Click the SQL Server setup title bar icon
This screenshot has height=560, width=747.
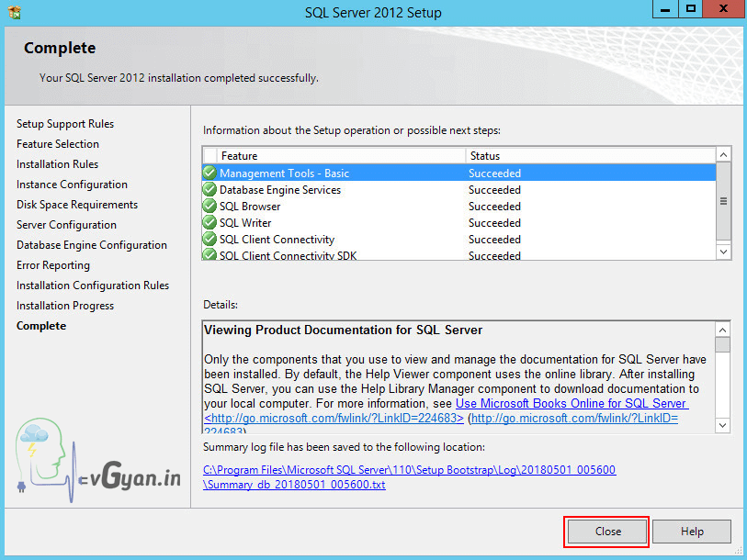pyautogui.click(x=15, y=12)
